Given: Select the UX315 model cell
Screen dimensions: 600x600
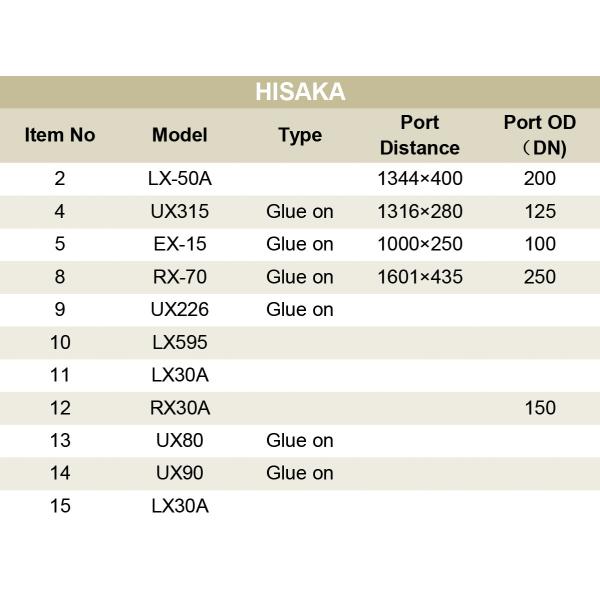Looking at the screenshot, I should (x=180, y=212).
